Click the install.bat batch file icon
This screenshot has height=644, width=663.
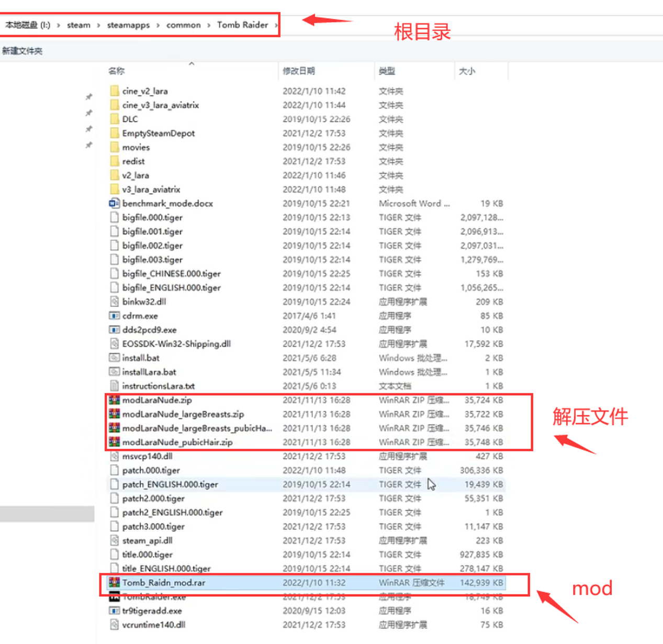(x=114, y=358)
